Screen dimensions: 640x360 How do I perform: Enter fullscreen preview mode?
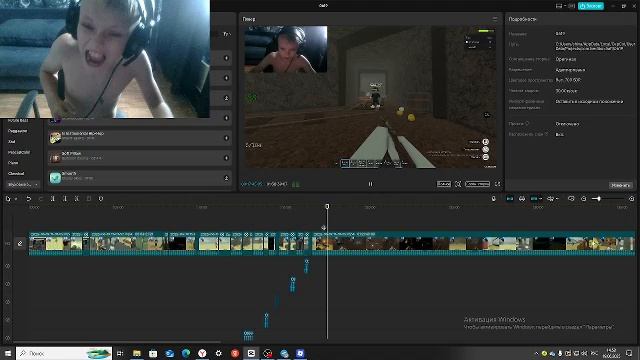click(x=497, y=184)
